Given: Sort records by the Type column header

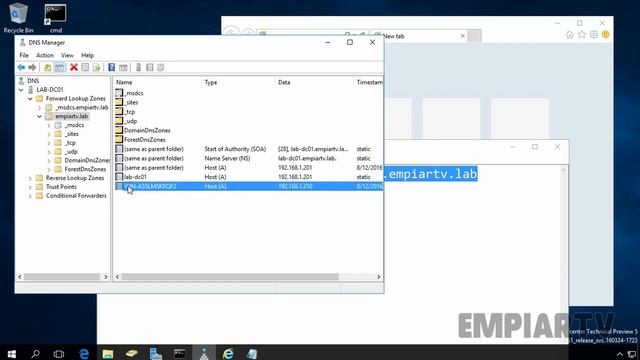Looking at the screenshot, I should tap(238, 82).
